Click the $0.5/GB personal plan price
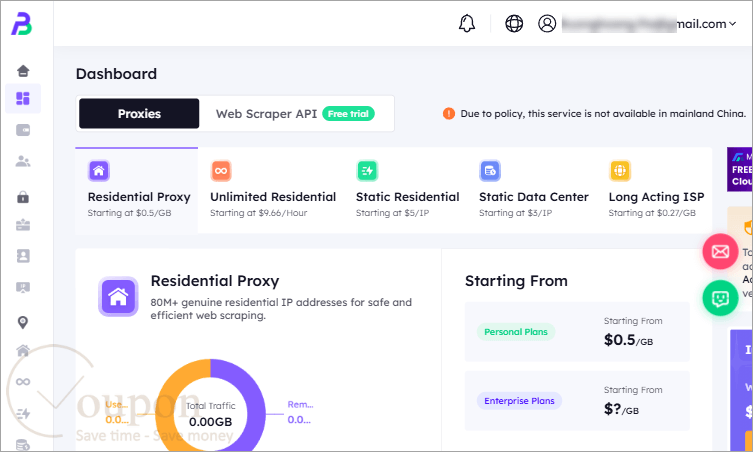The height and width of the screenshot is (452, 753). coord(628,340)
